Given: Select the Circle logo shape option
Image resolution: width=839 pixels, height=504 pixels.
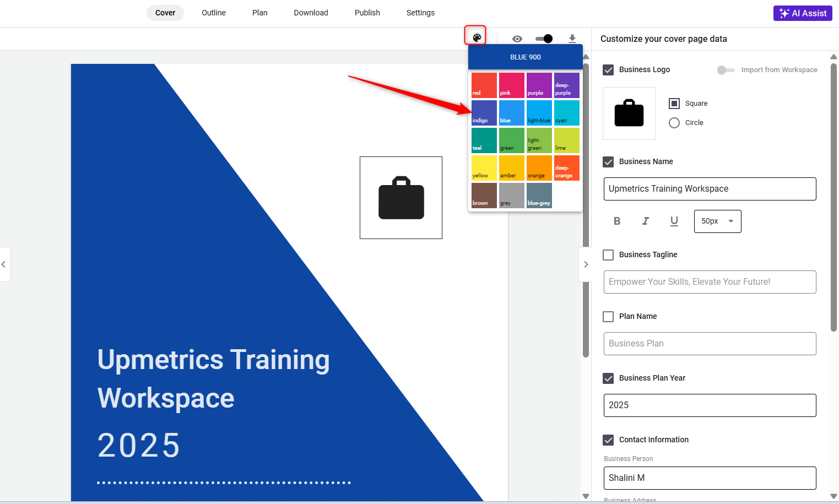Looking at the screenshot, I should [x=674, y=123].
